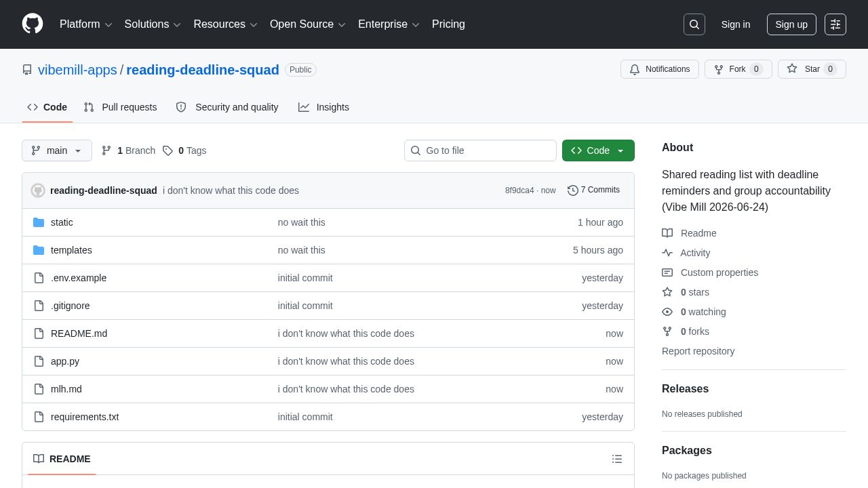Click the mlh.md file icon
The height and width of the screenshot is (488, 868).
click(x=39, y=389)
